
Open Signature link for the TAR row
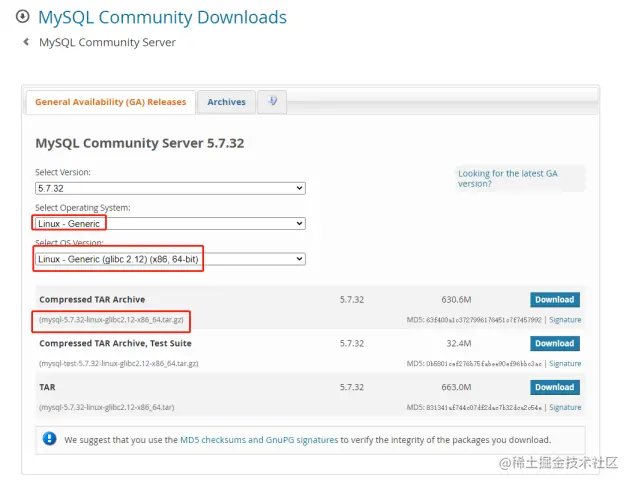tap(565, 407)
